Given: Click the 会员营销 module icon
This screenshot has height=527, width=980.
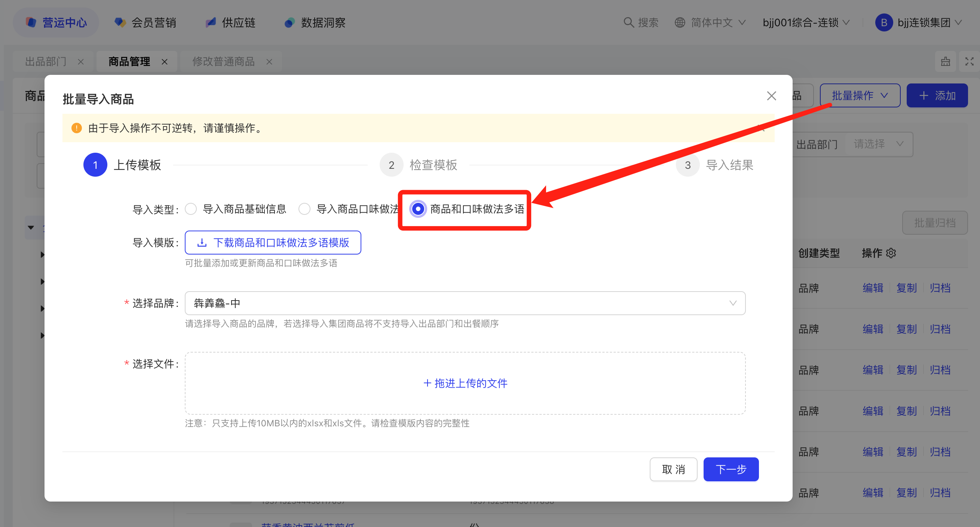Looking at the screenshot, I should (x=120, y=22).
